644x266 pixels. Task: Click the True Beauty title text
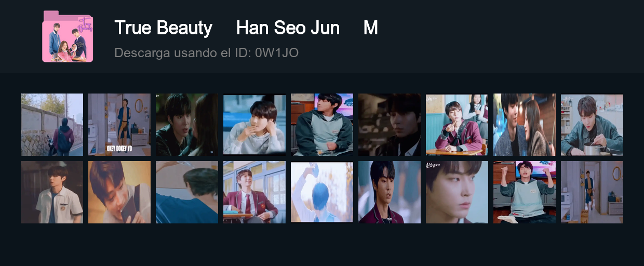click(x=163, y=28)
